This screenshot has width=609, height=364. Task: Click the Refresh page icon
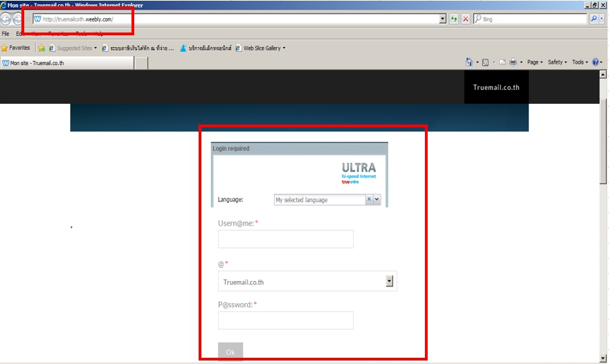click(454, 19)
